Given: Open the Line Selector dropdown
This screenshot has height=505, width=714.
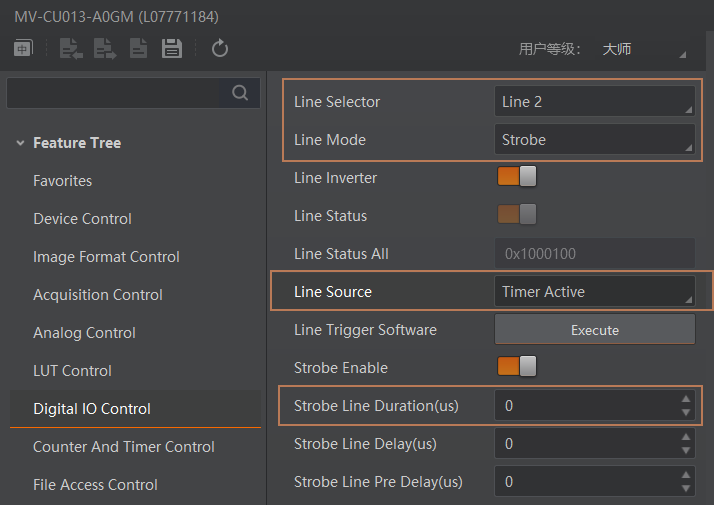Looking at the screenshot, I should click(595, 101).
